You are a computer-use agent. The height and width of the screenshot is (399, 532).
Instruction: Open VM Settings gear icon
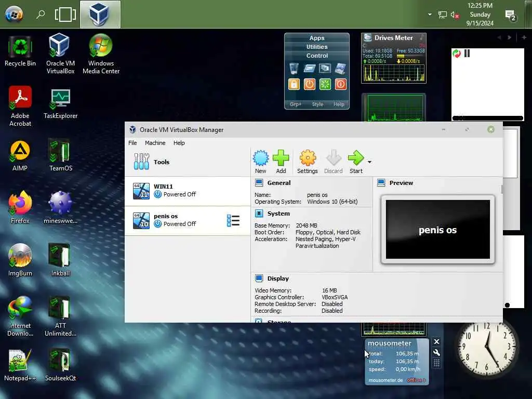[x=308, y=162]
